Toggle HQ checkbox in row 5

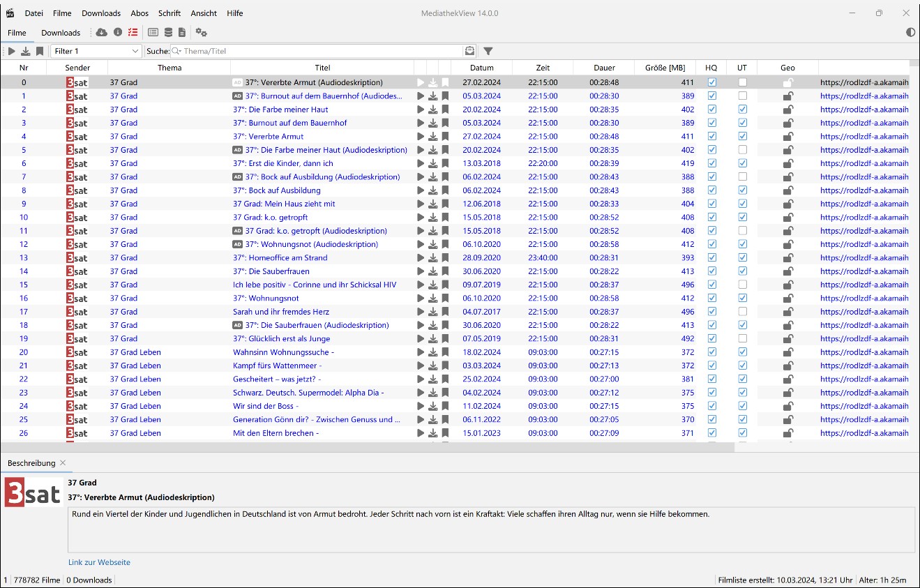712,150
